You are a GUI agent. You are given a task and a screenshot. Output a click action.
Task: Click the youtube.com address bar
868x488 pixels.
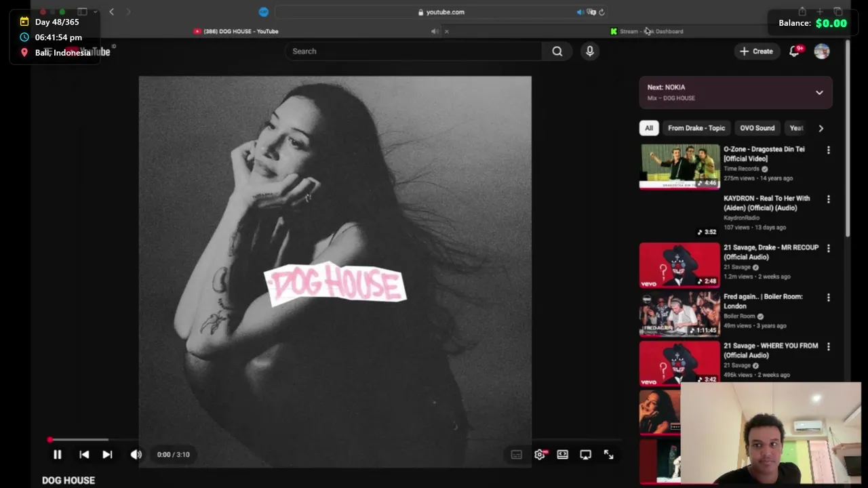[441, 12]
